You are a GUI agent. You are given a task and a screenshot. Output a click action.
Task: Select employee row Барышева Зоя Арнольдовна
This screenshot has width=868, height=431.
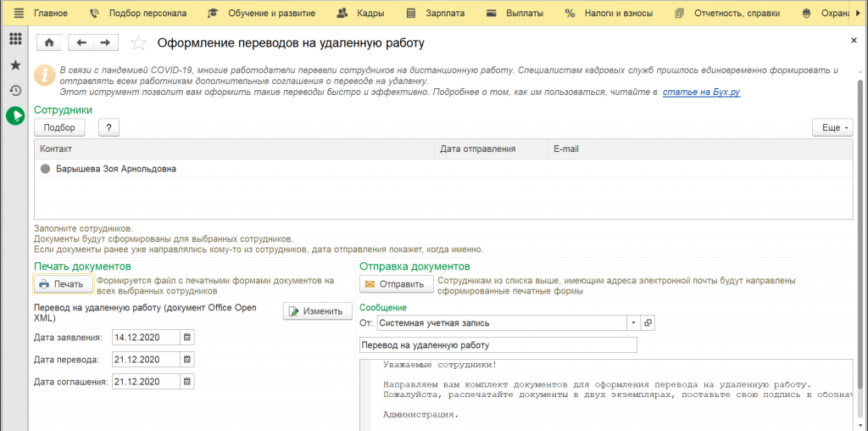pyautogui.click(x=116, y=169)
